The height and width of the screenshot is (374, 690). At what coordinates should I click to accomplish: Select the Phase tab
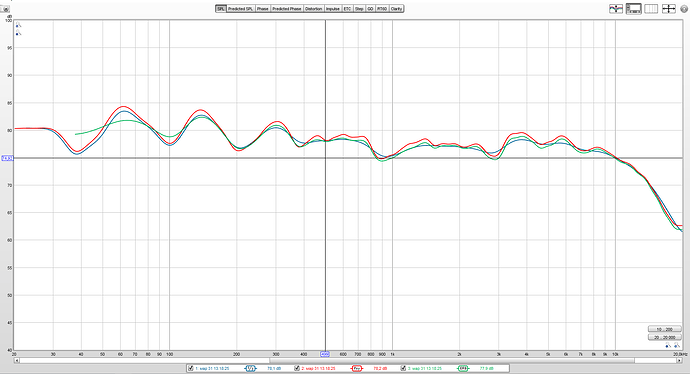262,9
